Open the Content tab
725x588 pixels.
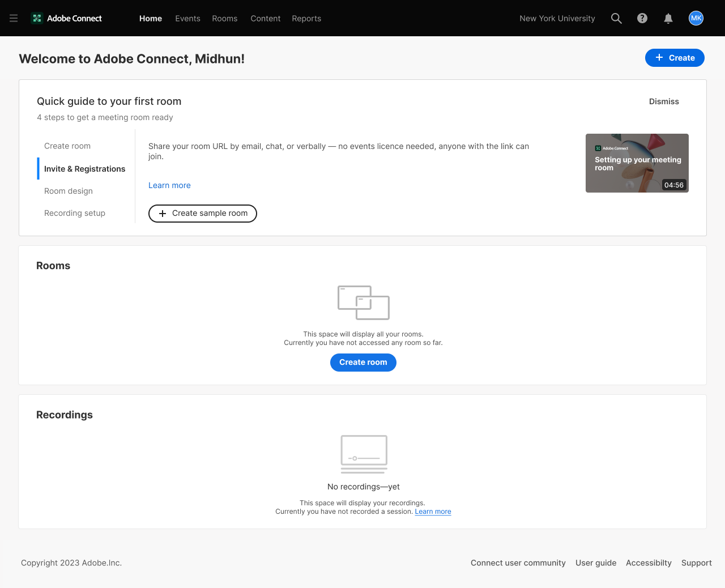click(266, 18)
